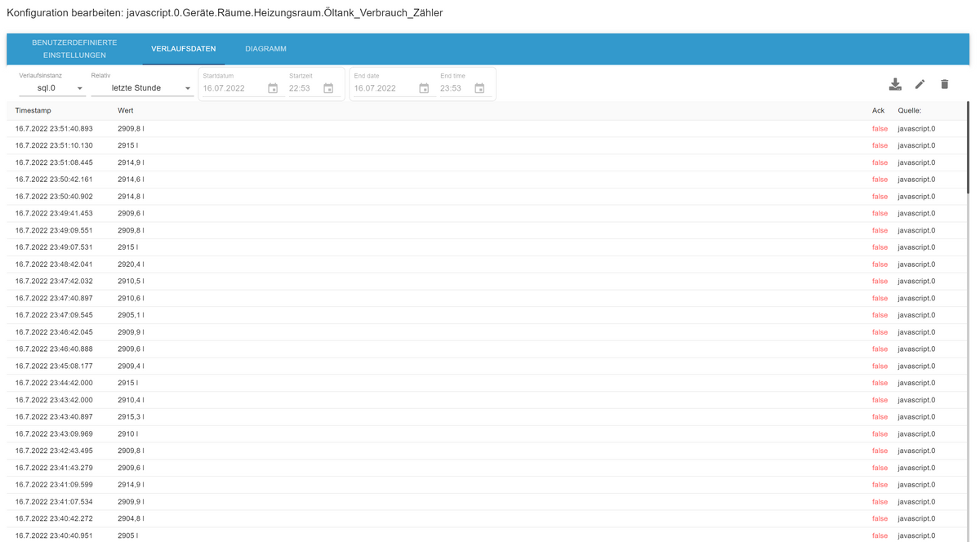The height and width of the screenshot is (542, 980).
Task: Open the End date calendar picker
Action: (424, 88)
